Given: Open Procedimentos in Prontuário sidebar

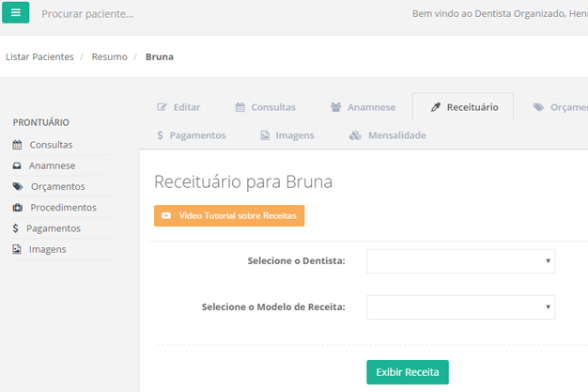Looking at the screenshot, I should (x=63, y=207).
